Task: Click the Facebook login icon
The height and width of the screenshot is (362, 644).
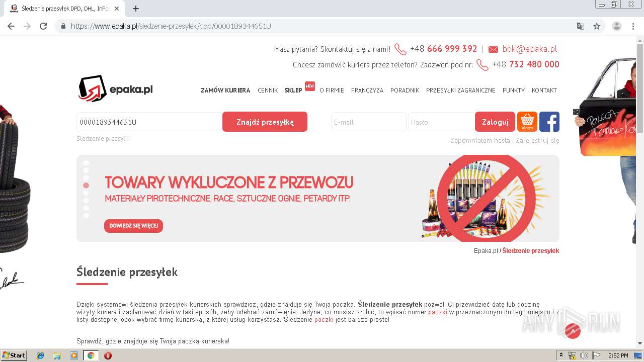Action: 549,122
